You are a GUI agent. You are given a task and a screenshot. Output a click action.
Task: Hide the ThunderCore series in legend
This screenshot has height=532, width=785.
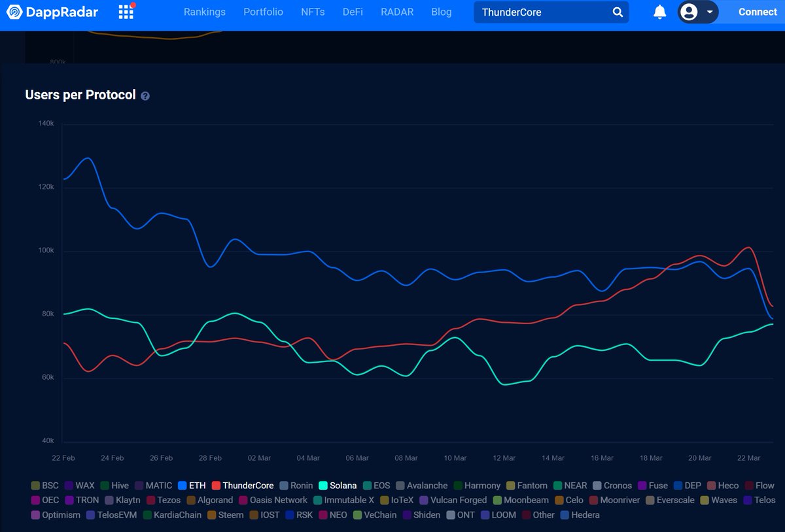click(243, 486)
